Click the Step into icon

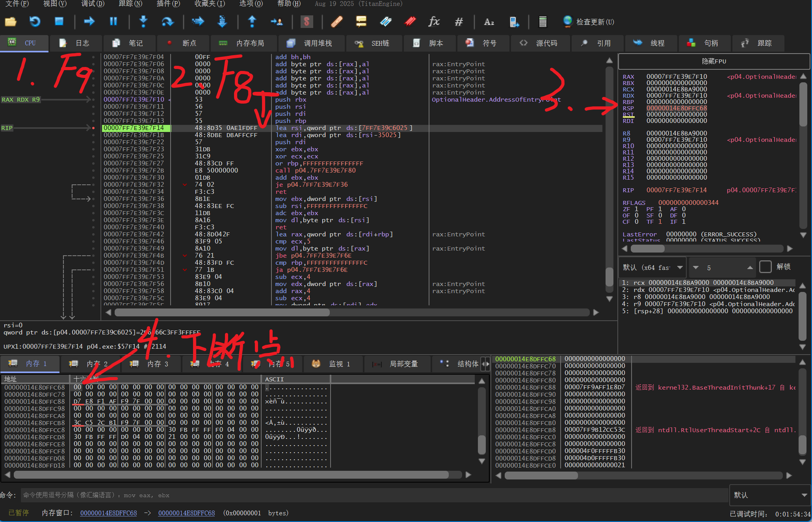143,22
